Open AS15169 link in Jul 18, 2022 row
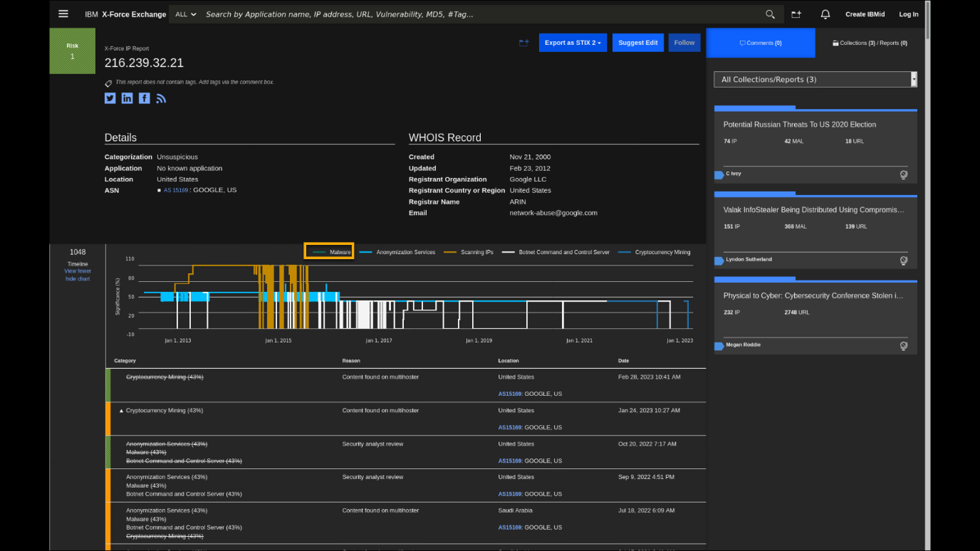The height and width of the screenshot is (551, 980). [510, 528]
